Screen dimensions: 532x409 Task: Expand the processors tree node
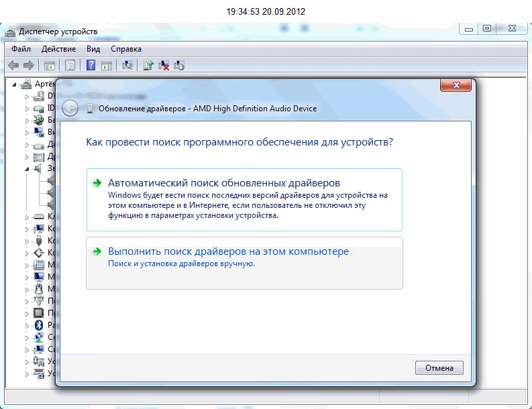pos(27,314)
